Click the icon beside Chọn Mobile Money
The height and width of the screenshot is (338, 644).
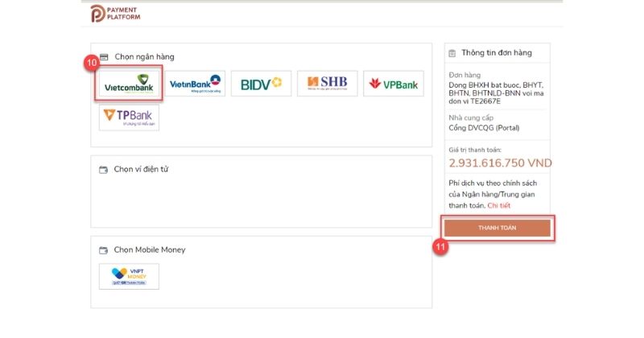point(104,250)
